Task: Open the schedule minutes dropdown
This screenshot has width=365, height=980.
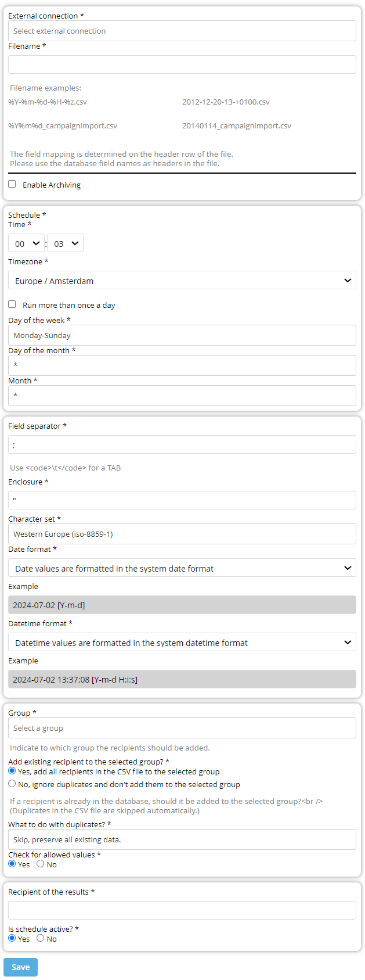Action: pyautogui.click(x=65, y=243)
